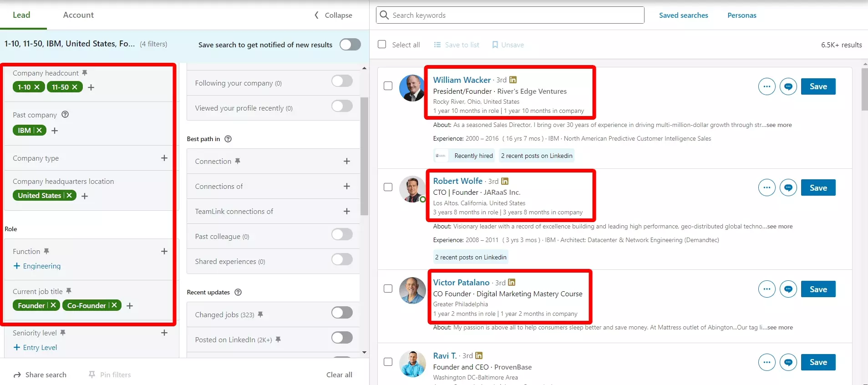Select Ravi T.'s checkbox
Viewport: 868px width, 385px height.
tap(388, 362)
